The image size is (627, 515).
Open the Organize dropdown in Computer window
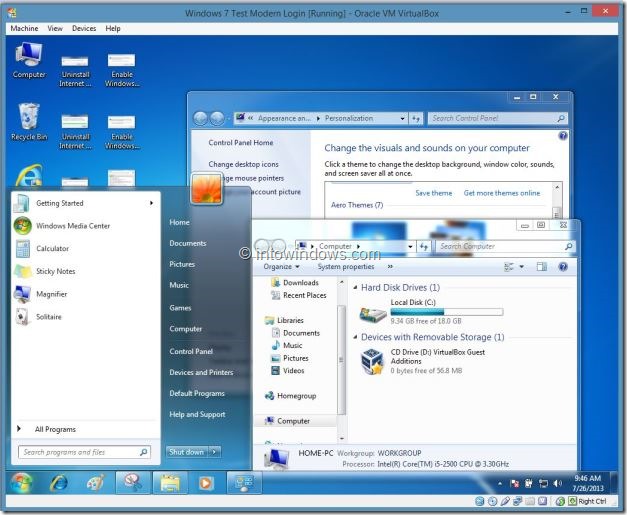coord(282,267)
